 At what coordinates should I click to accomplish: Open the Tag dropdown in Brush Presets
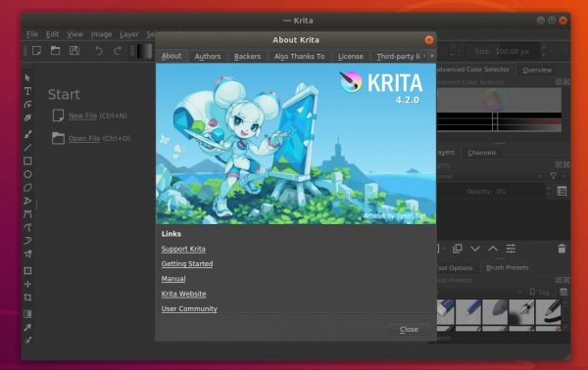pos(539,292)
